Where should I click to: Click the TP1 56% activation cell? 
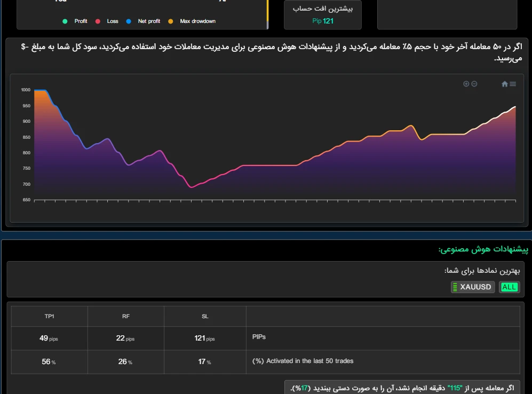pyautogui.click(x=49, y=361)
